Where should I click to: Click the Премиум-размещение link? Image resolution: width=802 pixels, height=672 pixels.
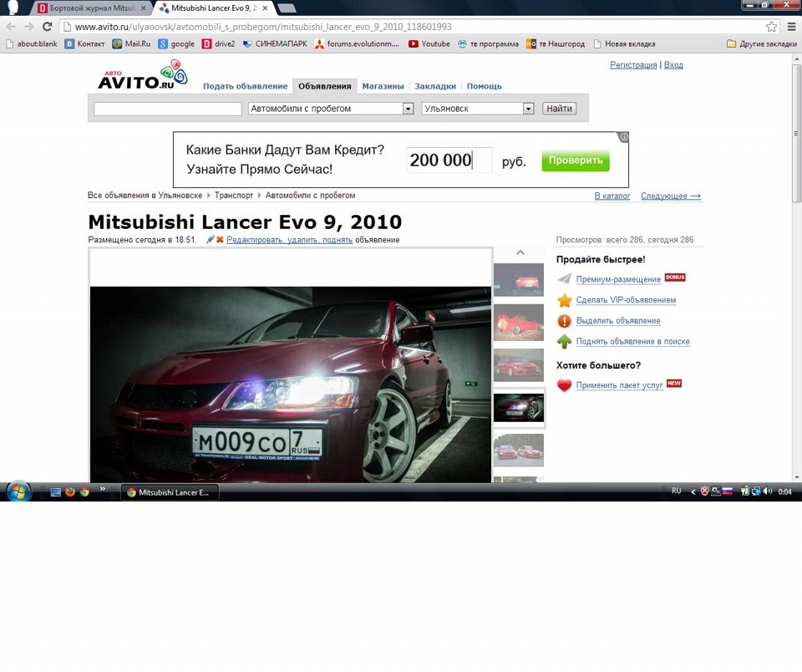click(x=618, y=279)
